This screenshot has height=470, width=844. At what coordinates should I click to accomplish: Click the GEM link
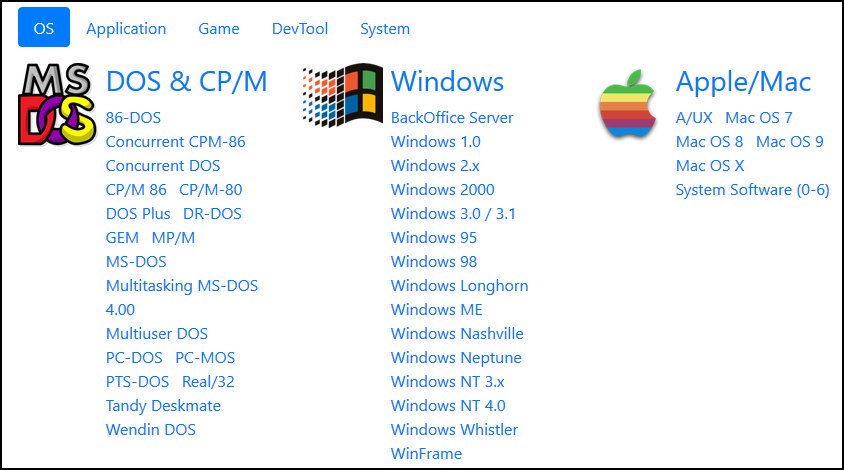point(122,237)
